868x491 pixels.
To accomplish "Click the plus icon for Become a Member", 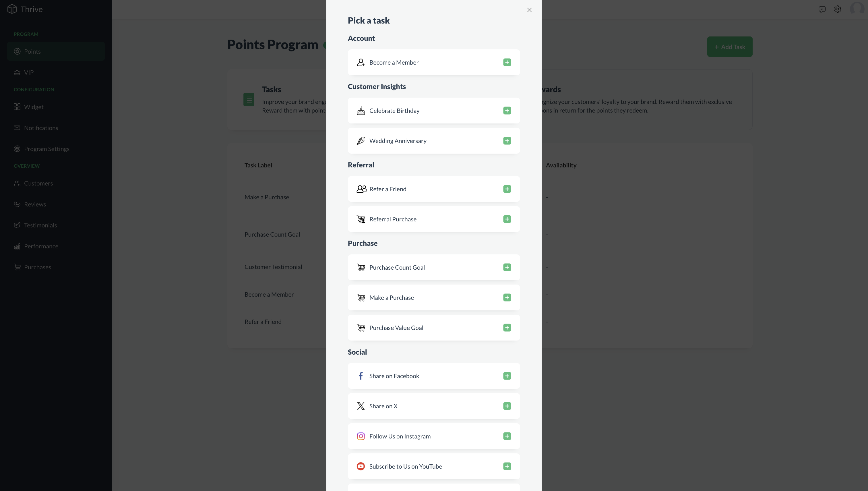I will [x=507, y=62].
